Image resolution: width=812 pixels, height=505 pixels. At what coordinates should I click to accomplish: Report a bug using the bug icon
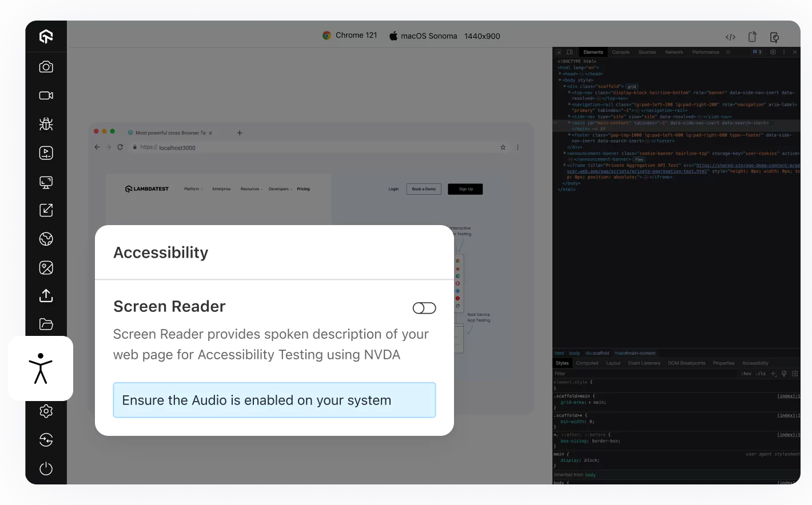46,124
